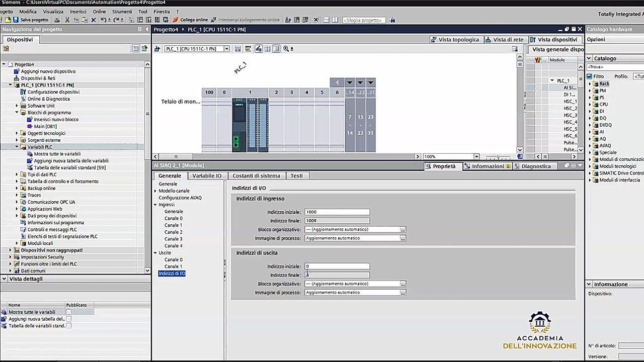The image size is (644, 362).
Task: Collapse the Catalogo section header
Action: click(x=589, y=58)
